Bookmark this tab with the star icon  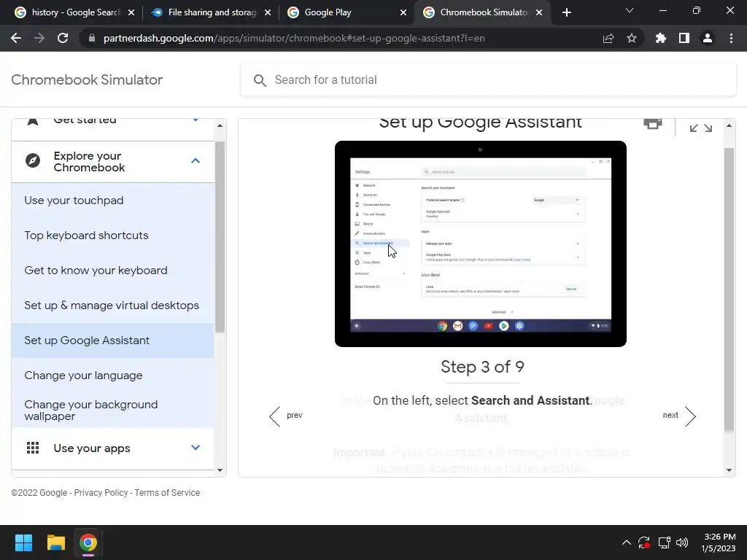[632, 38]
